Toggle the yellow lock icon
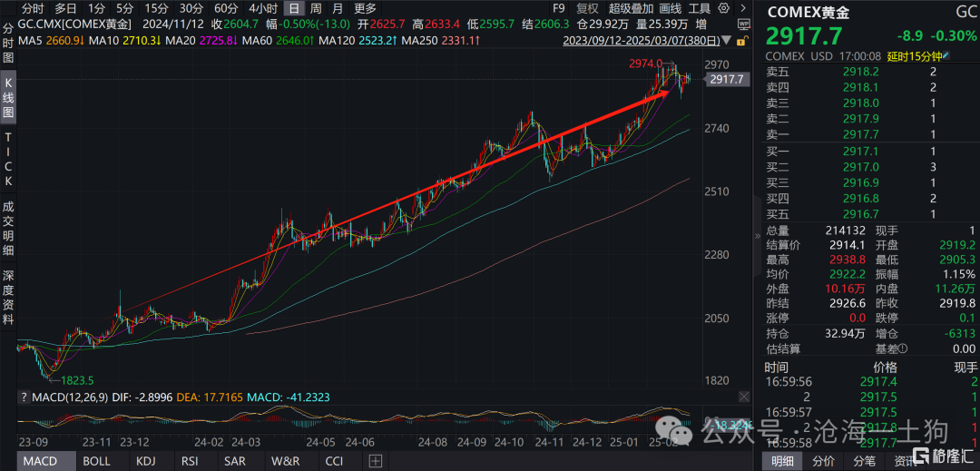Image resolution: width=980 pixels, height=471 pixels. click(x=740, y=41)
